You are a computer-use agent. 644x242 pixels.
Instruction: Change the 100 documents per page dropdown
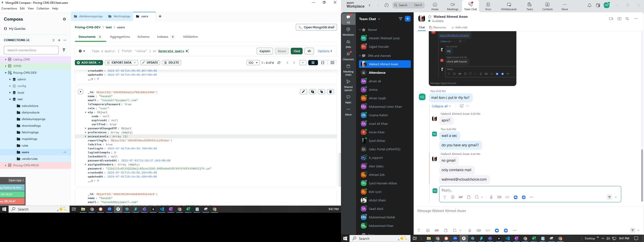pyautogui.click(x=253, y=63)
